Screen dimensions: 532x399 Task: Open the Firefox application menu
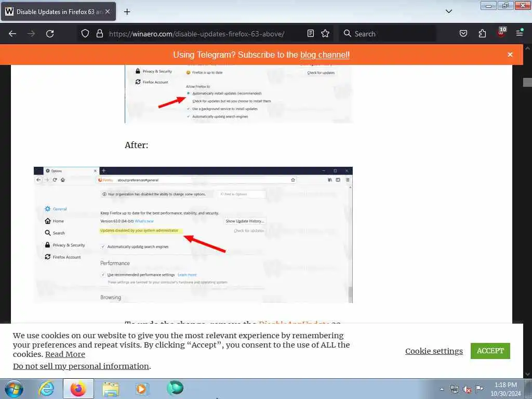click(520, 33)
